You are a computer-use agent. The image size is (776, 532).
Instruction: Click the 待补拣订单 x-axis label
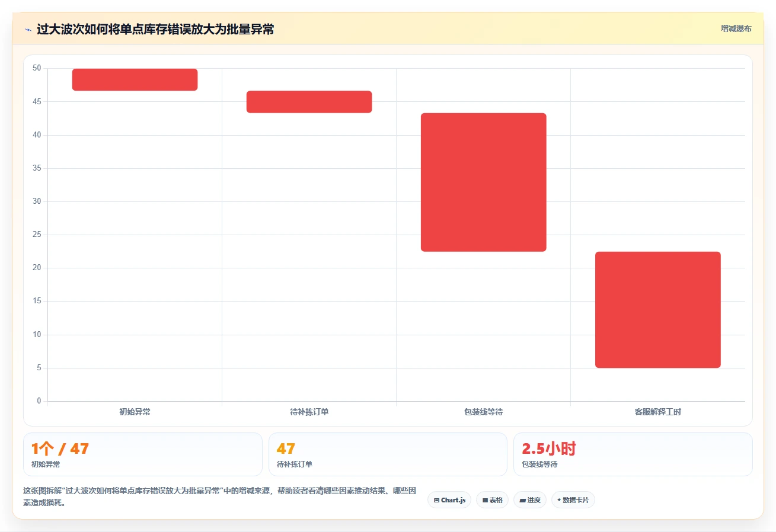coord(309,412)
